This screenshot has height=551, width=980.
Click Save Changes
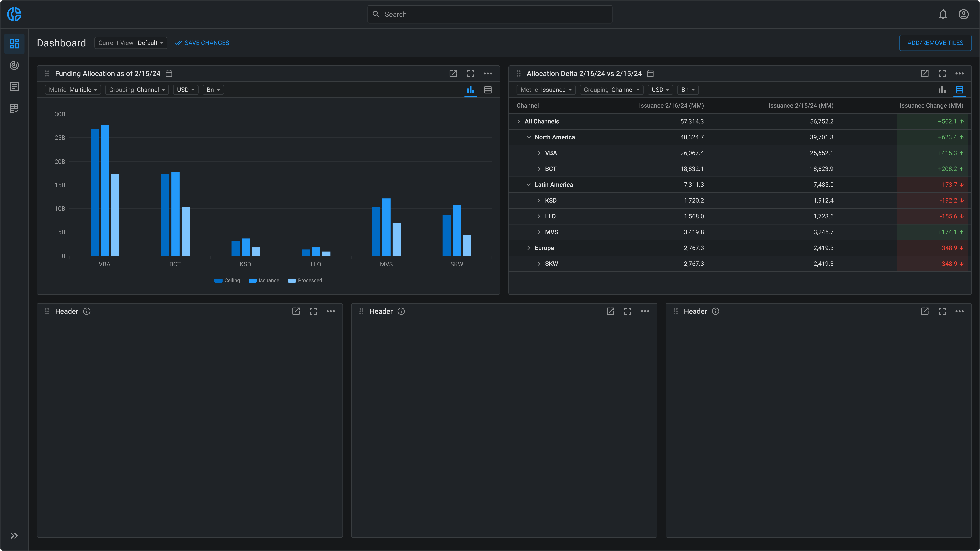202,43
